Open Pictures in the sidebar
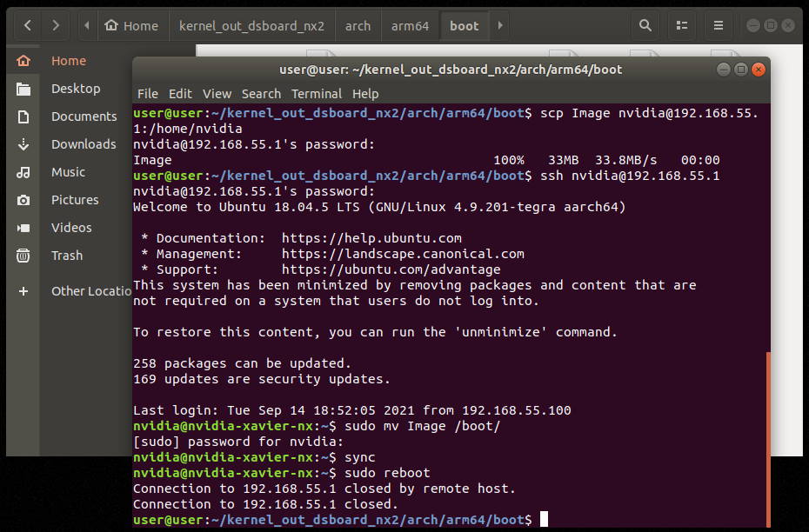 (x=75, y=200)
